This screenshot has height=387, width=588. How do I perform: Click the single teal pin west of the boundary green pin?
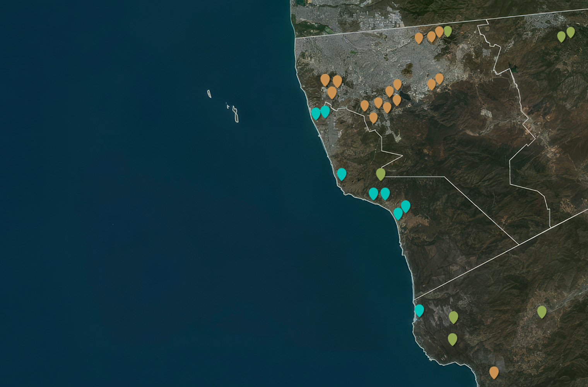[x=342, y=174]
